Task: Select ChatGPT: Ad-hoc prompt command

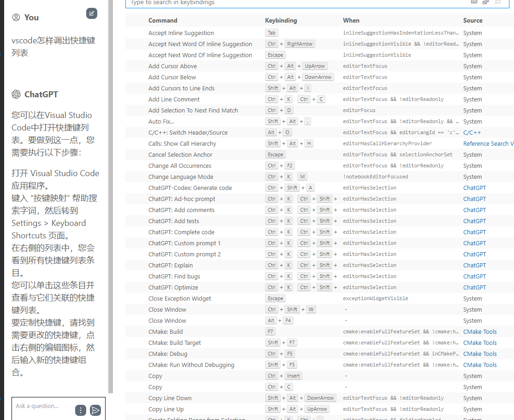Action: pos(182,199)
